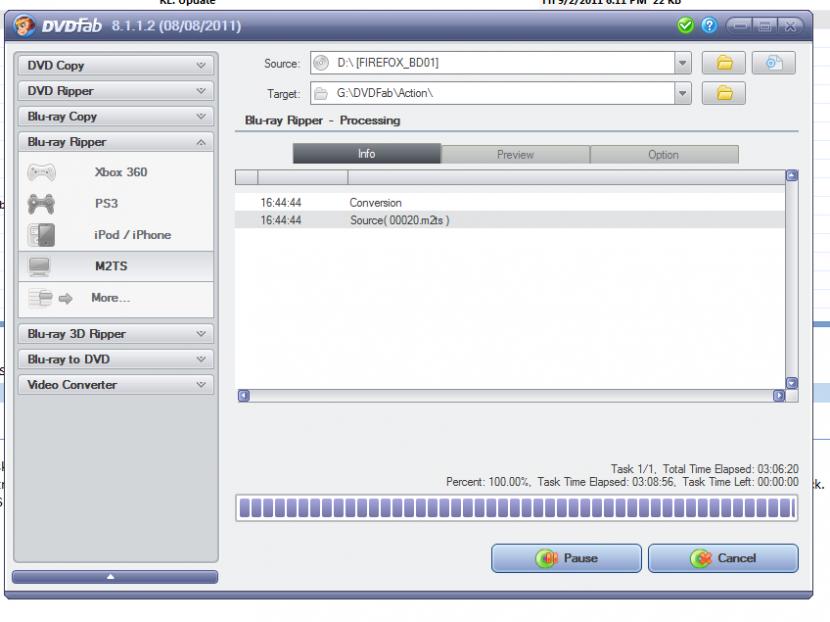This screenshot has height=622, width=830.
Task: Expand the Blu-ray Copy section
Action: click(116, 116)
